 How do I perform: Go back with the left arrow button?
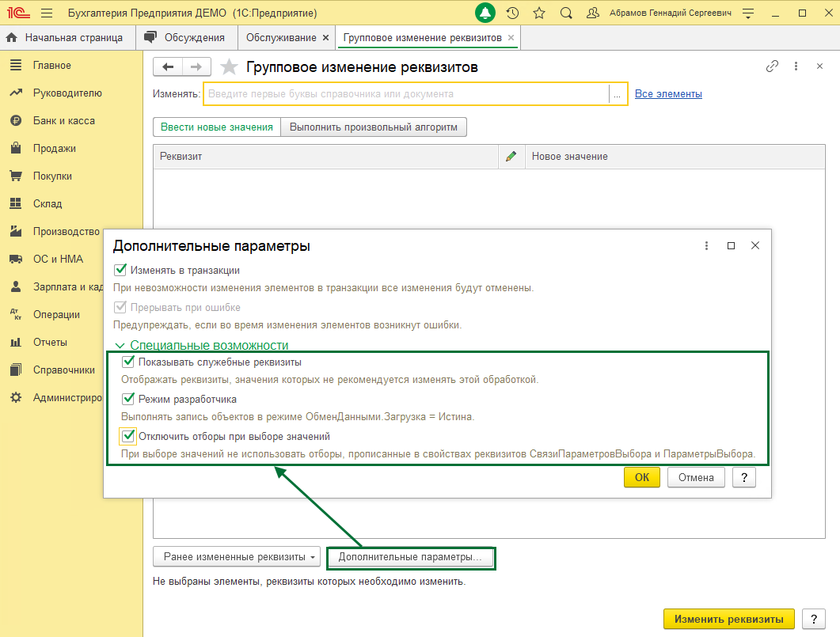[x=168, y=67]
